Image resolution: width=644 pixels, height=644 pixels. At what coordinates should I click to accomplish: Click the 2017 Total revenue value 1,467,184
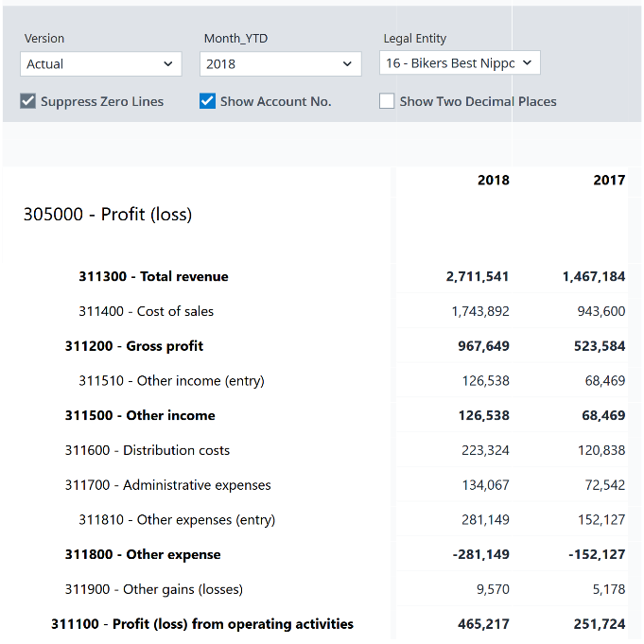[594, 276]
